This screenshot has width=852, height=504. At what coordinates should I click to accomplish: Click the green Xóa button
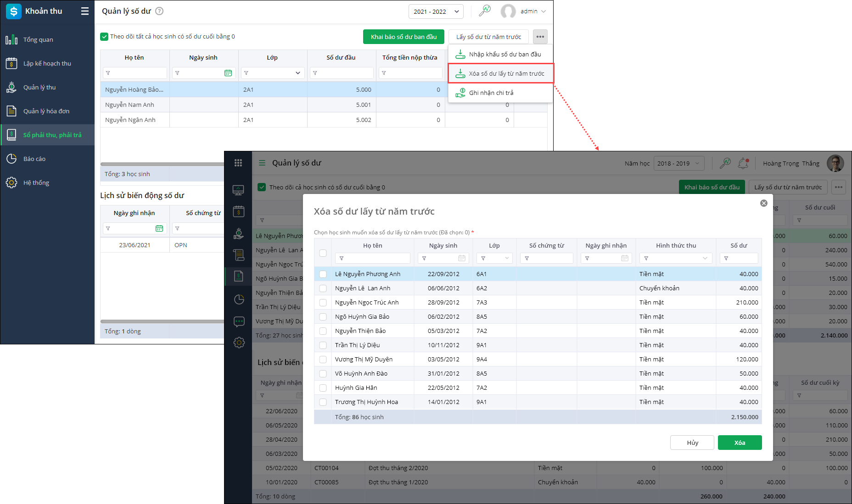[740, 443]
